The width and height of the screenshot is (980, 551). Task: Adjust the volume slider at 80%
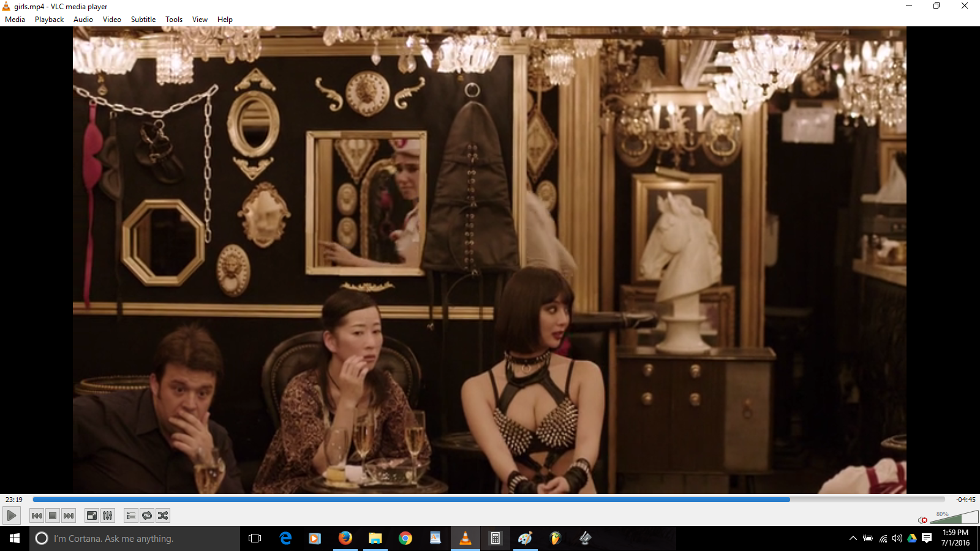tap(954, 519)
